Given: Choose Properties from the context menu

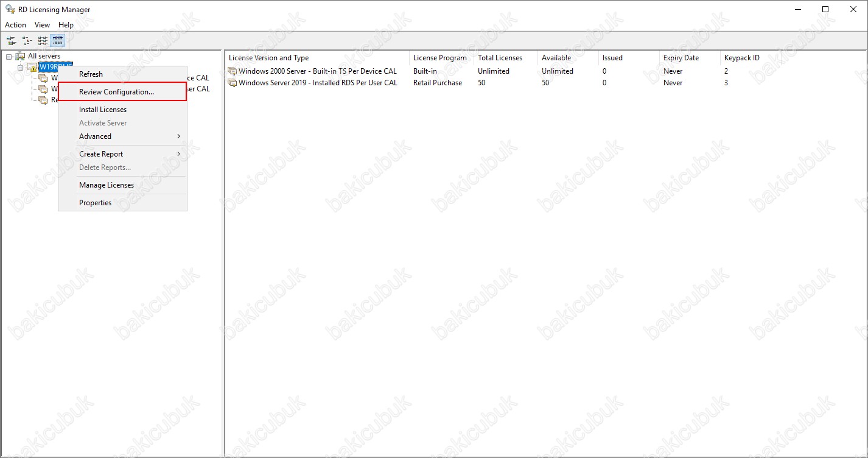Looking at the screenshot, I should point(122,203).
